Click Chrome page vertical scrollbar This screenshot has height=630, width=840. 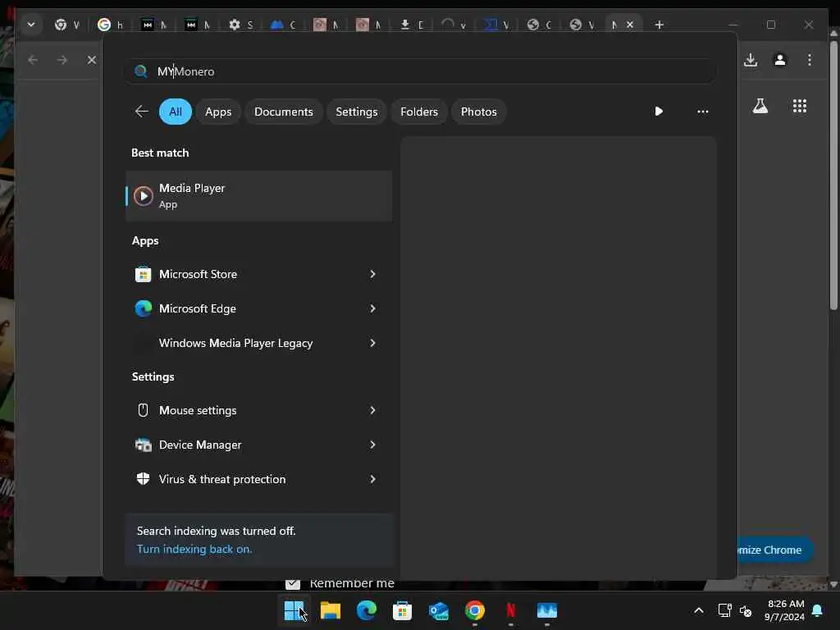pos(833,174)
